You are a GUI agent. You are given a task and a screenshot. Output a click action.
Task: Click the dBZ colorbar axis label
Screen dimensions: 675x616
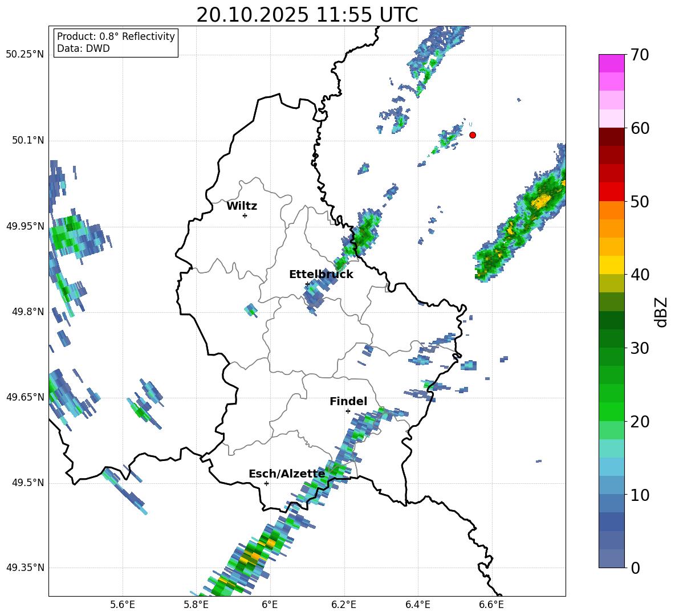662,312
